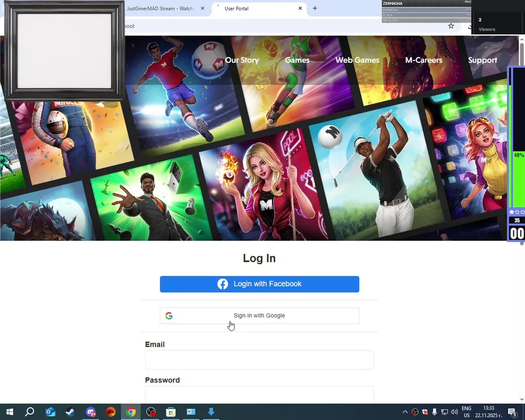525x420 pixels.
Task: Focus the Email input field
Action: point(260,360)
